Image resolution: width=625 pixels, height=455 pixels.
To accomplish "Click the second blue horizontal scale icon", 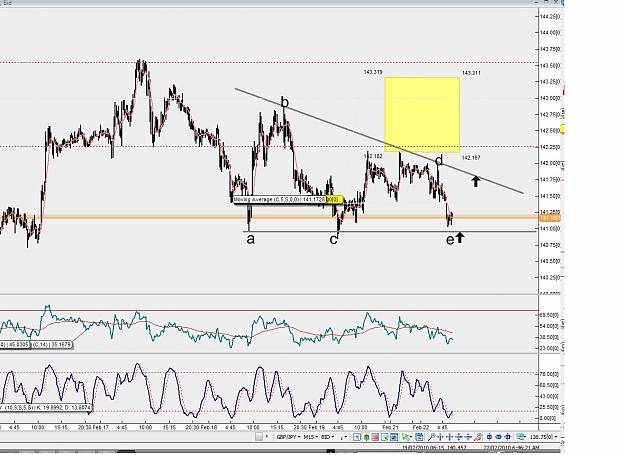I will coord(450,437).
